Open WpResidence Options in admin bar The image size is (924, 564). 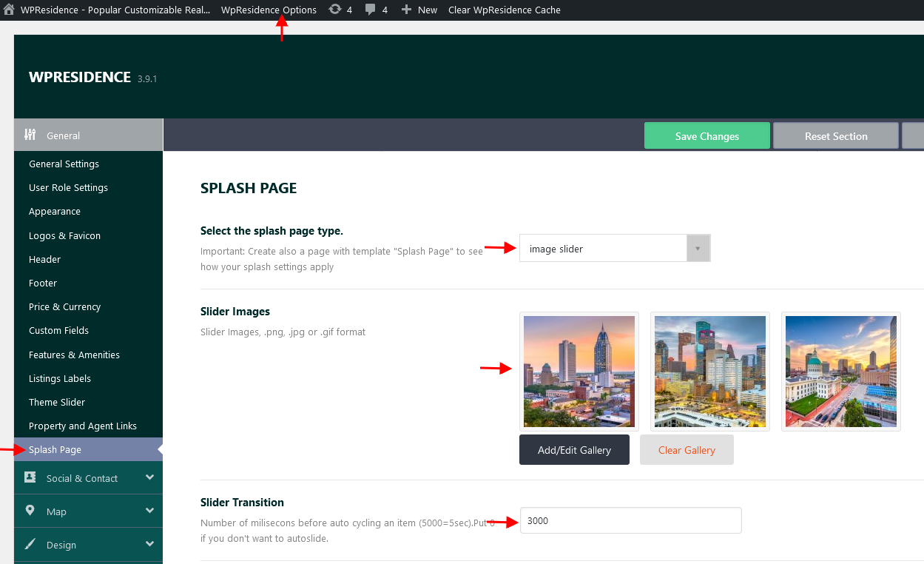coord(269,10)
